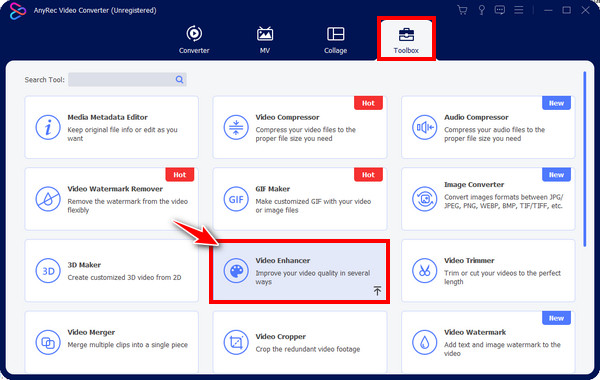Viewport: 600px width, 380px height.
Task: Click the register key icon
Action: (481, 10)
